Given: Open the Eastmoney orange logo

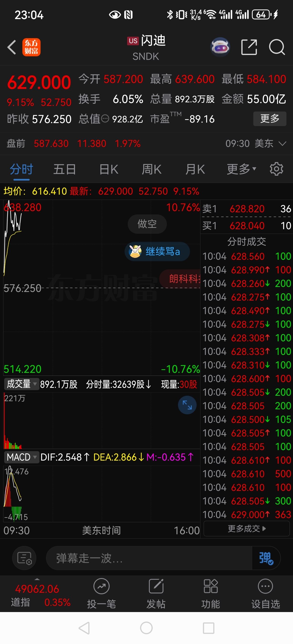Looking at the screenshot, I should tap(31, 47).
